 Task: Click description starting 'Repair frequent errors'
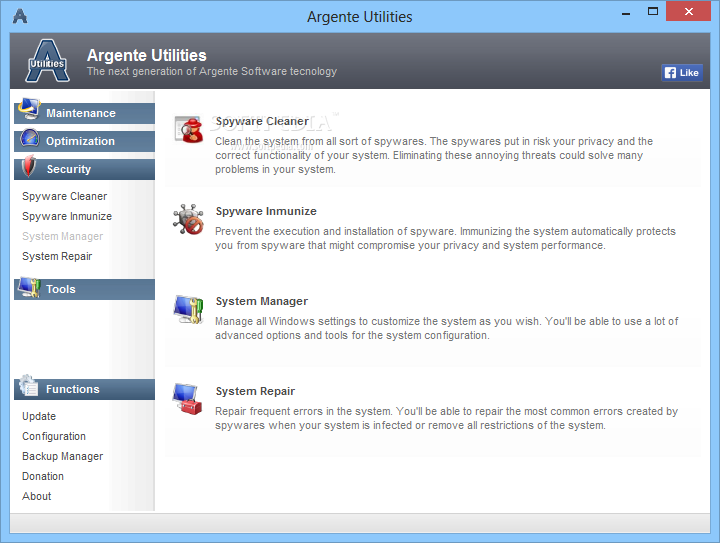tap(446, 418)
